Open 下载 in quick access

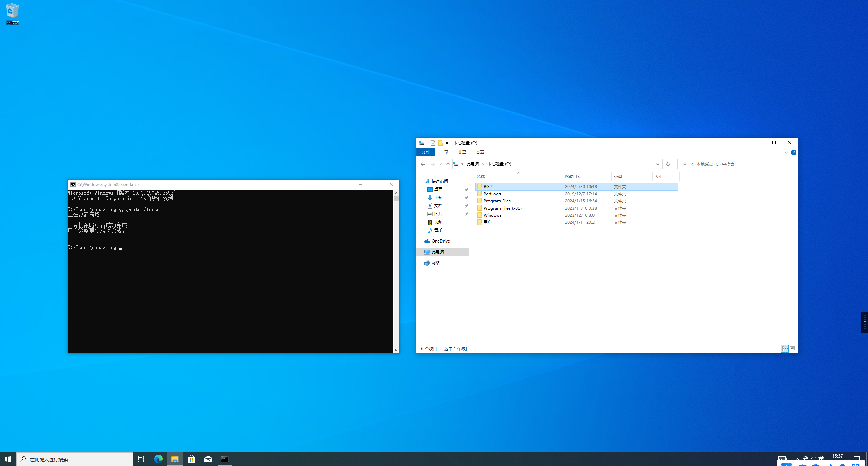[x=438, y=198]
